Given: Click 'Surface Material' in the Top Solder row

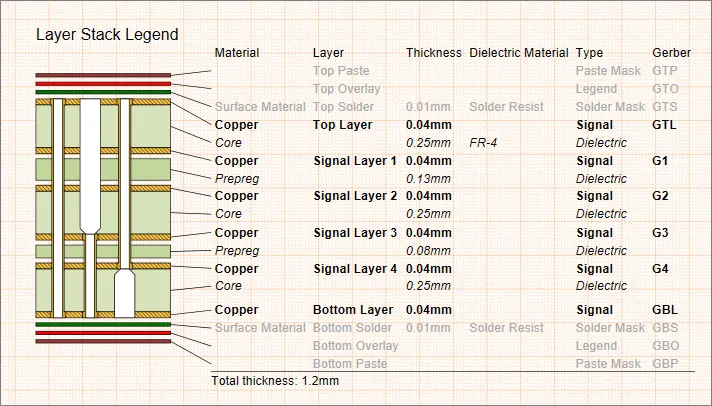Looking at the screenshot, I should click(x=260, y=107).
